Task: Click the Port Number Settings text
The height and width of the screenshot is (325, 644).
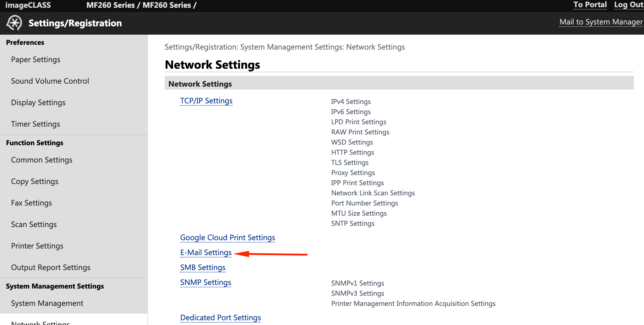Action: (364, 203)
